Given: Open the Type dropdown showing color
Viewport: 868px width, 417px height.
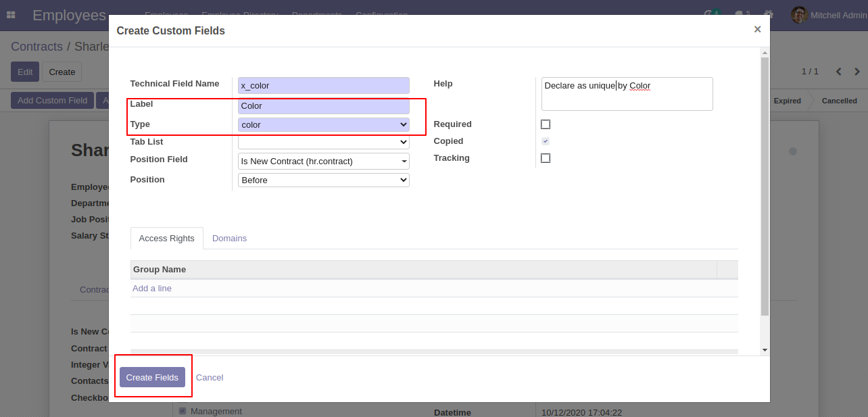Looking at the screenshot, I should coord(323,124).
